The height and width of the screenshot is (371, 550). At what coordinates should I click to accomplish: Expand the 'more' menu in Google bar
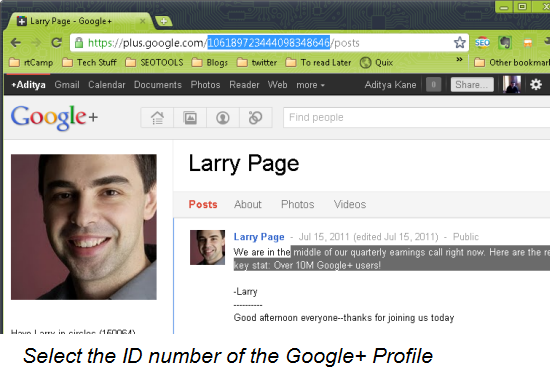310,85
